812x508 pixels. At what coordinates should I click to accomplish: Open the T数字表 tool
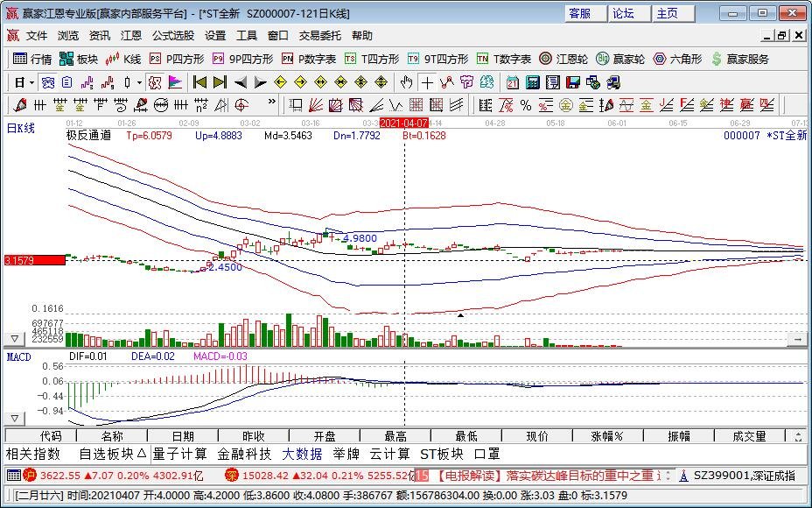pos(504,59)
